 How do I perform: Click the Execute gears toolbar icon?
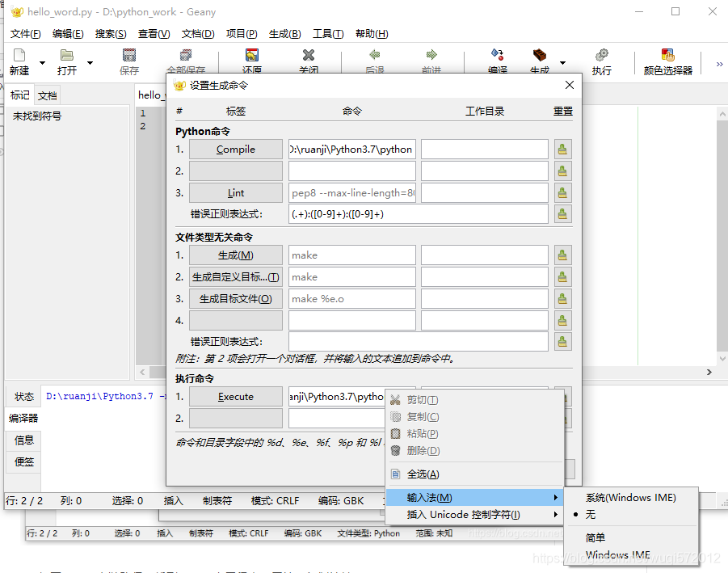pyautogui.click(x=602, y=55)
